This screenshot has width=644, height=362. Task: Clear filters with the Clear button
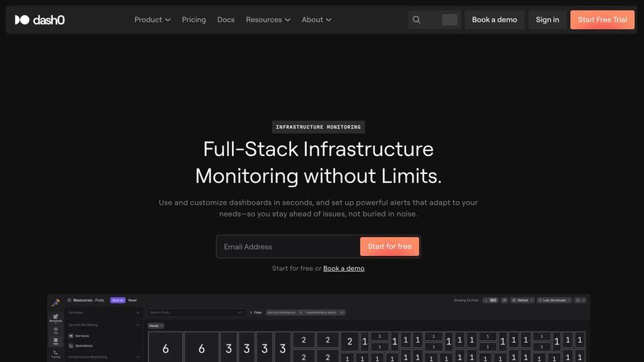(x=256, y=313)
